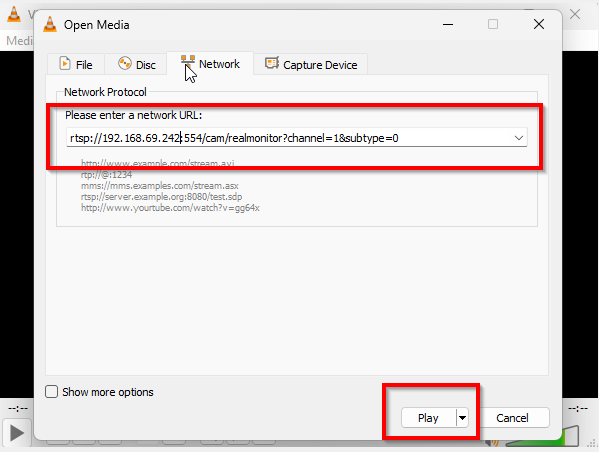Viewport: 599px width, 452px height.
Task: Switch to the Disc tab
Action: [136, 64]
